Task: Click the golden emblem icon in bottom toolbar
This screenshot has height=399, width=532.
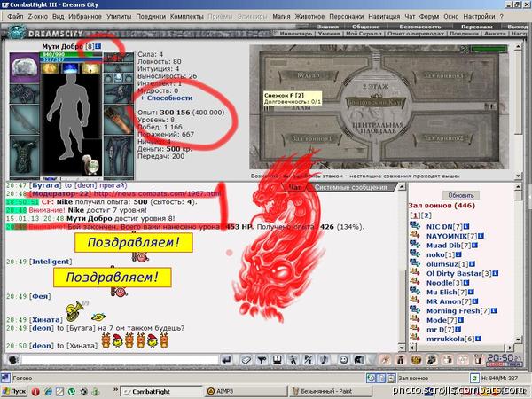Action: (417, 360)
